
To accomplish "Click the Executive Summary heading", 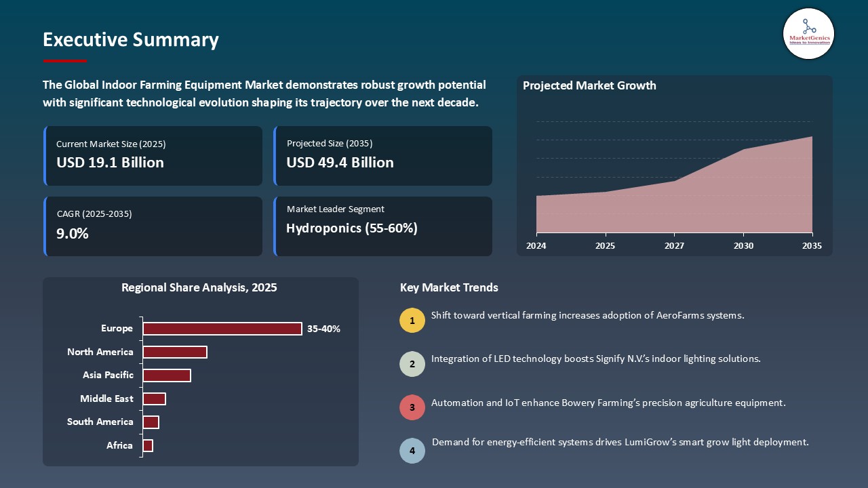I will click(x=130, y=40).
